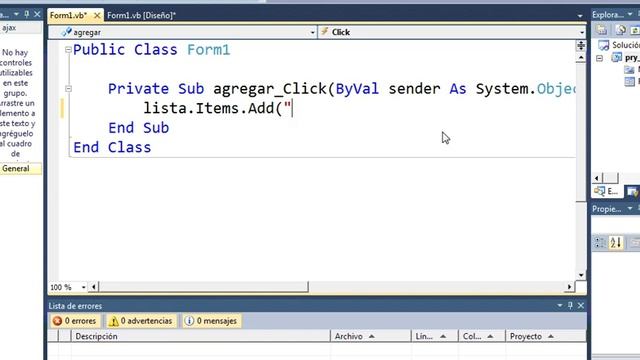This screenshot has height=360, width=640.
Task: Click the info icon in mensajes button
Action: (x=189, y=321)
